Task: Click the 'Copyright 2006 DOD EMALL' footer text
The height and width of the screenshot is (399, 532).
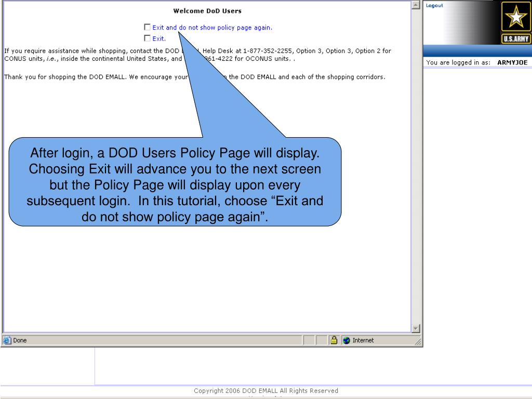Action: [x=266, y=391]
